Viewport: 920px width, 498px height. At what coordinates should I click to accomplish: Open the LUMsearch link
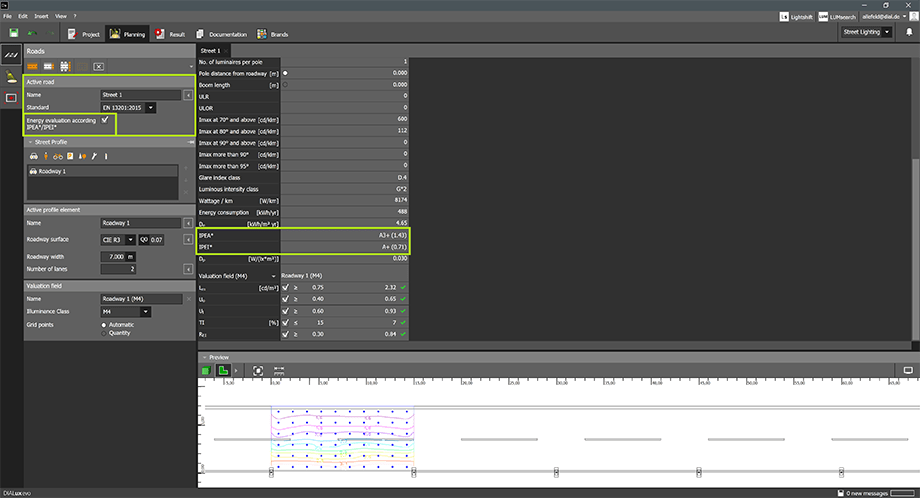click(836, 17)
